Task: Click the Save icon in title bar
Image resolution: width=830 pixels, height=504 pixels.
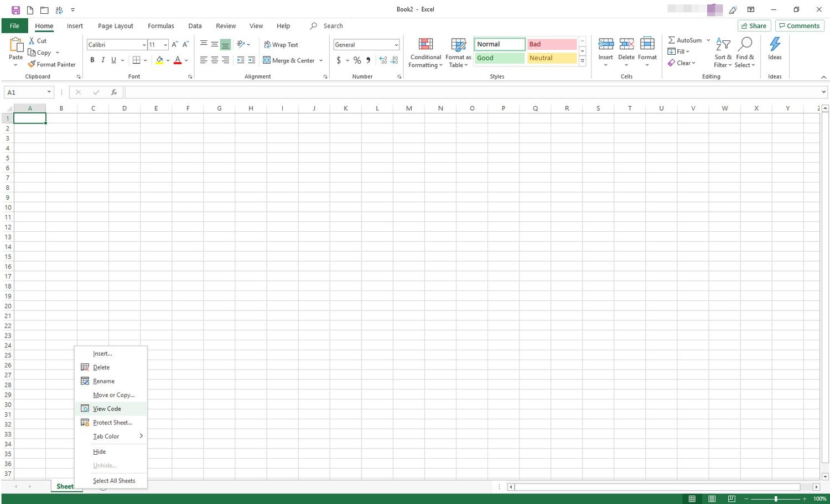Action: point(15,9)
